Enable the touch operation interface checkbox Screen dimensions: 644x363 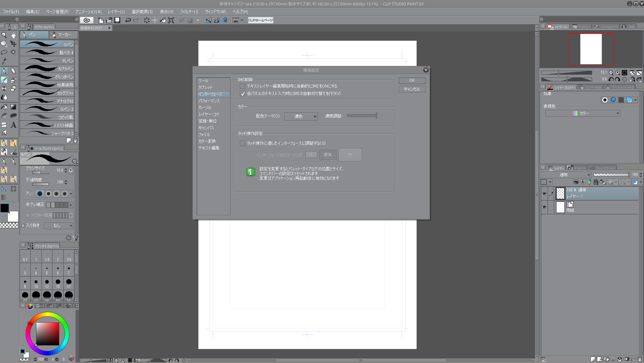(243, 143)
